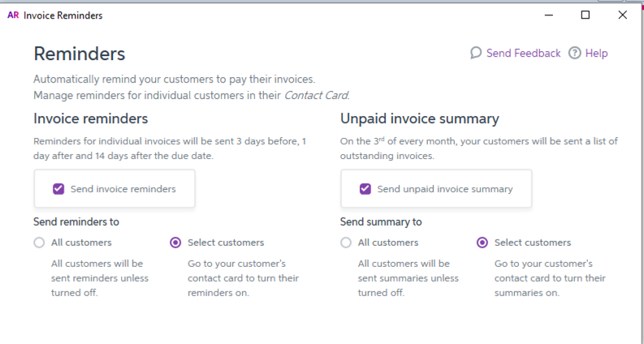Uncheck the Send invoice reminders checkbox
Image resolution: width=644 pixels, height=344 pixels.
pyautogui.click(x=58, y=189)
